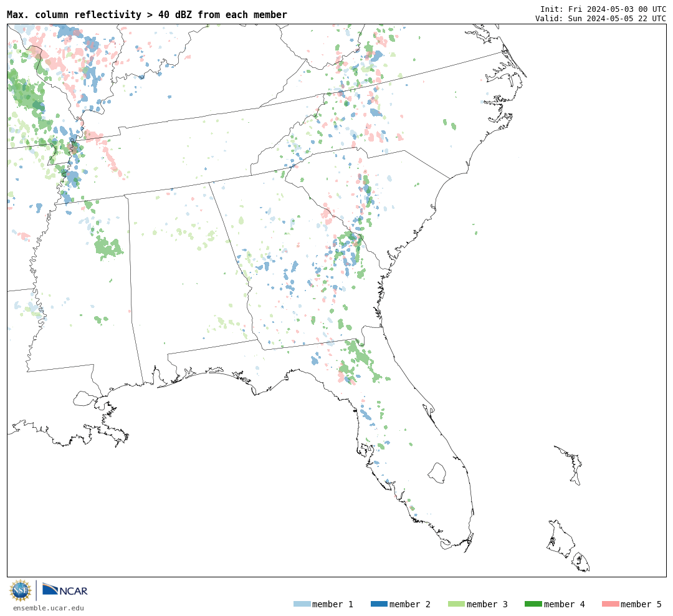This screenshot has width=673, height=616.
Task: Click the ensemble.ucar.edu text
Action: 49,608
